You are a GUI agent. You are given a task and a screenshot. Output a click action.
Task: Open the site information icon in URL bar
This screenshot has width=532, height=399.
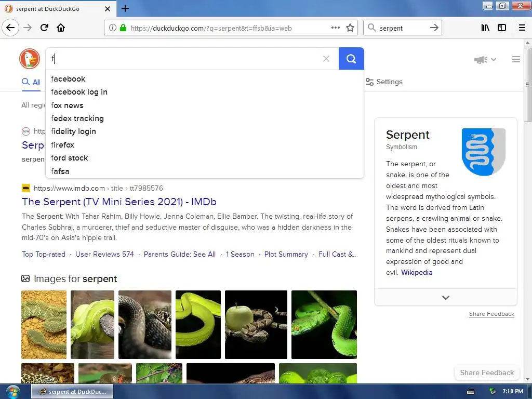(113, 28)
